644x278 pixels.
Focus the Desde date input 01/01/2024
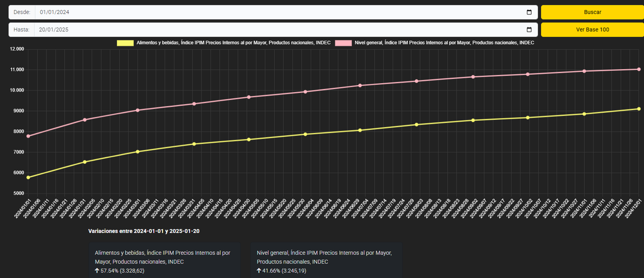point(287,12)
